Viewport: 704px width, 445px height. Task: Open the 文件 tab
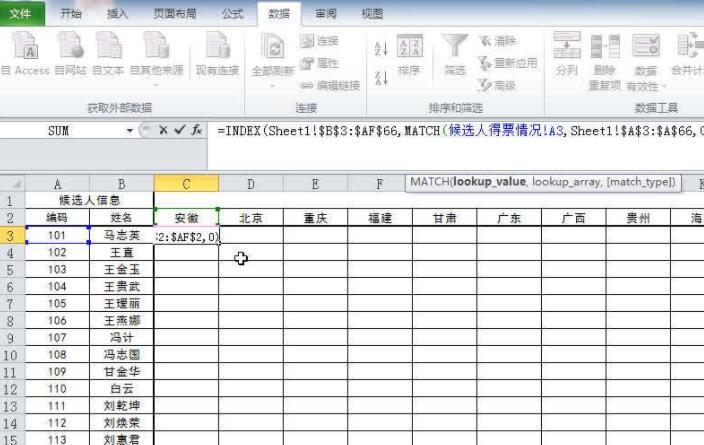tap(21, 13)
